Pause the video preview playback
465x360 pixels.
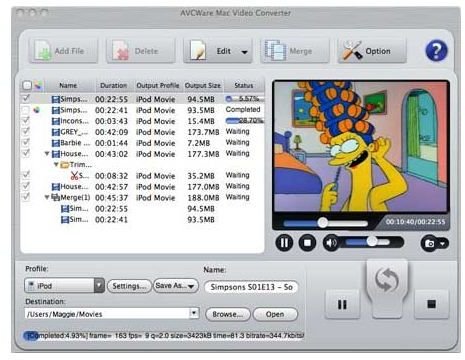[284, 243]
